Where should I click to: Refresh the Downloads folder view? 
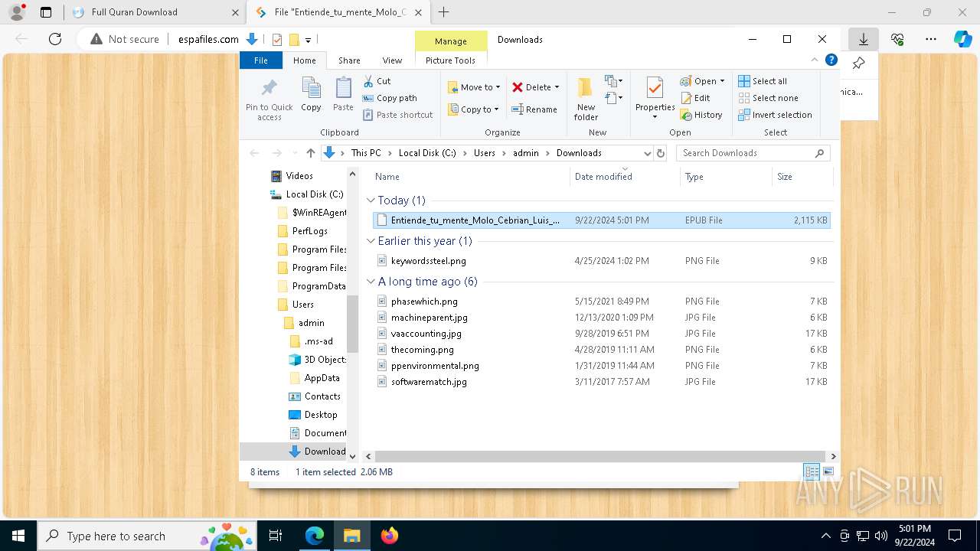tap(661, 153)
